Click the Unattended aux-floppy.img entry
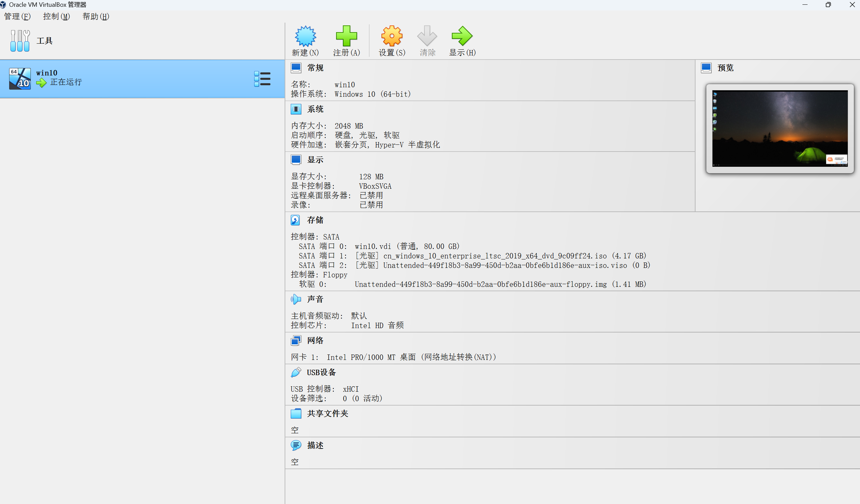The image size is (860, 504). coord(500,284)
